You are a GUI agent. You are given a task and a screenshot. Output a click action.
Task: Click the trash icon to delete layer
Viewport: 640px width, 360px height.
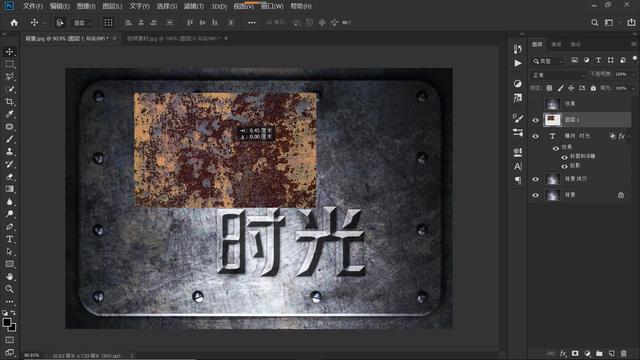click(x=623, y=353)
